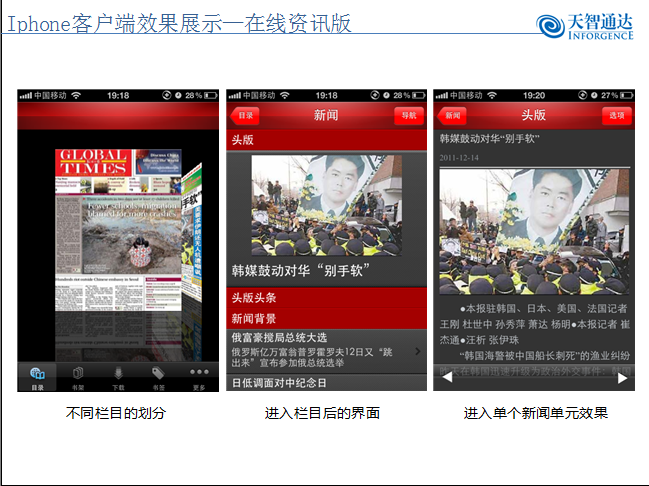The image size is (649, 486).
Task: Click the caption 进入栏目后的界面
Action: point(322,413)
